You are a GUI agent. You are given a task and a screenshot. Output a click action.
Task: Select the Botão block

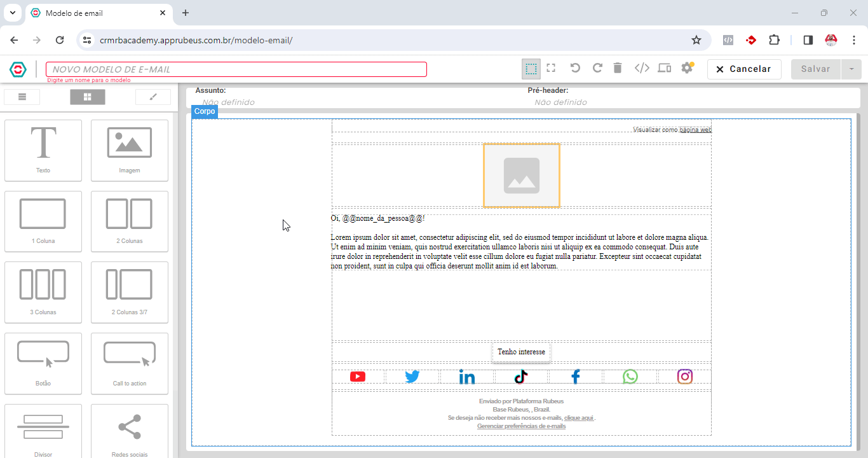click(43, 364)
